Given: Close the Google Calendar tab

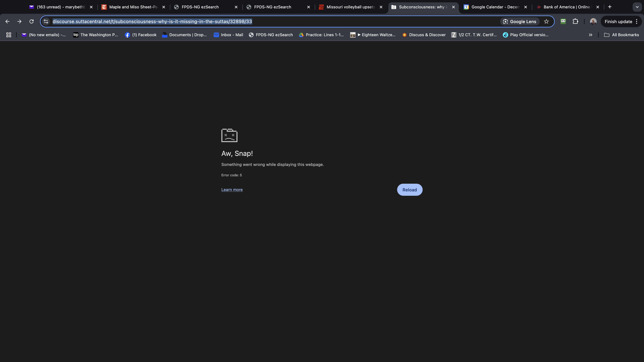Looking at the screenshot, I should pyautogui.click(x=525, y=7).
